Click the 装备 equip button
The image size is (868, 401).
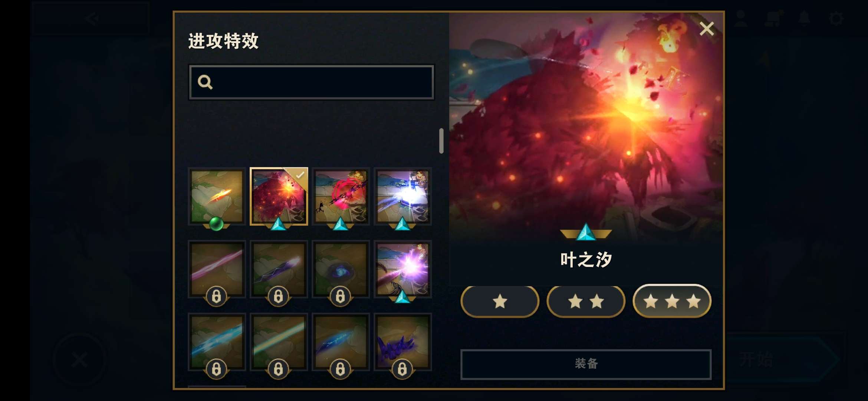586,364
